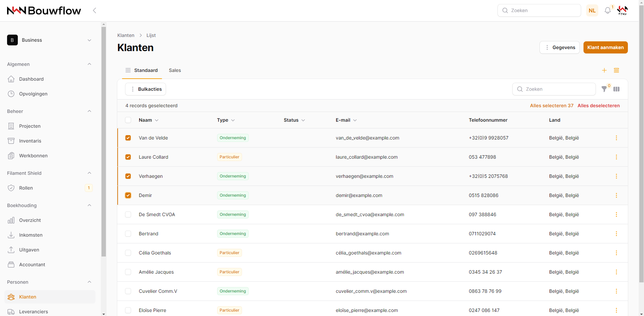Image resolution: width=644 pixels, height=316 pixels.
Task: Uncheck the Van de Velde checkbox
Action: click(x=128, y=138)
